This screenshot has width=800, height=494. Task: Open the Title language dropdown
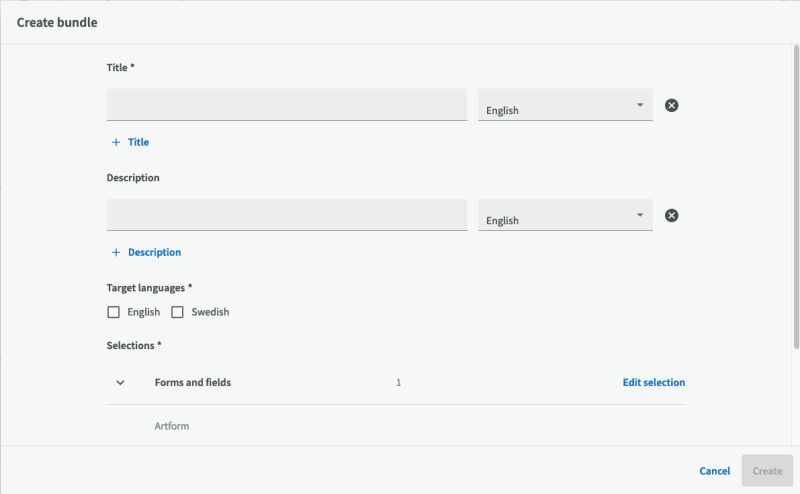click(565, 106)
